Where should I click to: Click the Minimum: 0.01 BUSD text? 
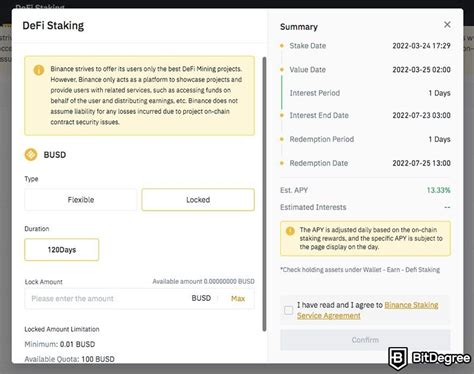60,344
